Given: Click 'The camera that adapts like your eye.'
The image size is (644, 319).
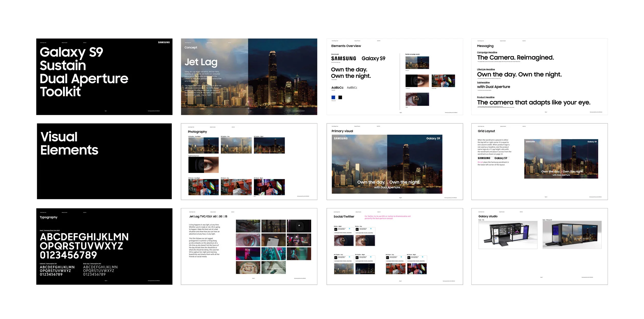Looking at the screenshot, I should point(533,102).
